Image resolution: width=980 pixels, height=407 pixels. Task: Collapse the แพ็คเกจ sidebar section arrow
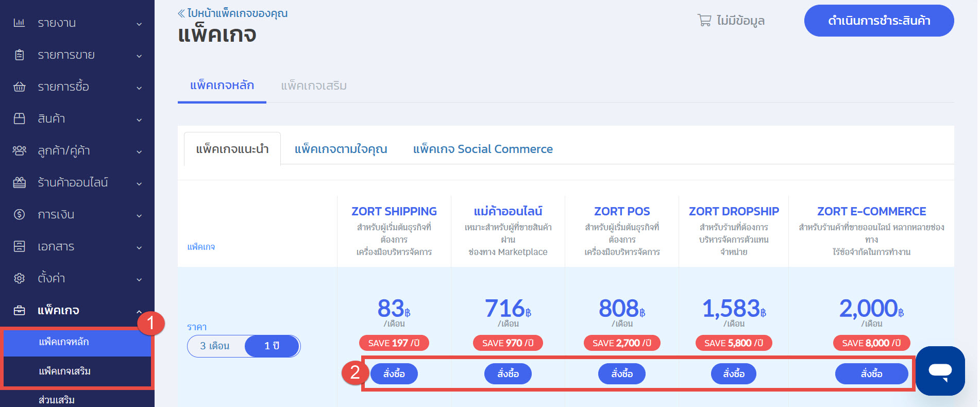(x=139, y=311)
